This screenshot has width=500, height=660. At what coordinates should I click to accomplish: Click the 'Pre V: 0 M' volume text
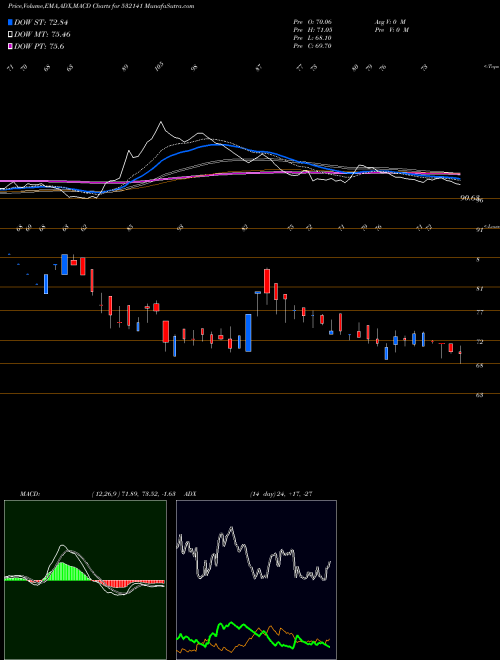click(391, 30)
